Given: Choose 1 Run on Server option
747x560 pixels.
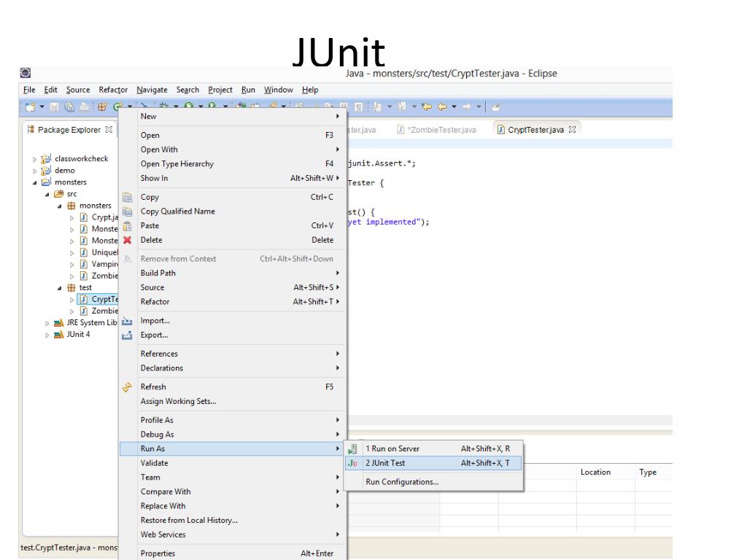Looking at the screenshot, I should point(433,448).
